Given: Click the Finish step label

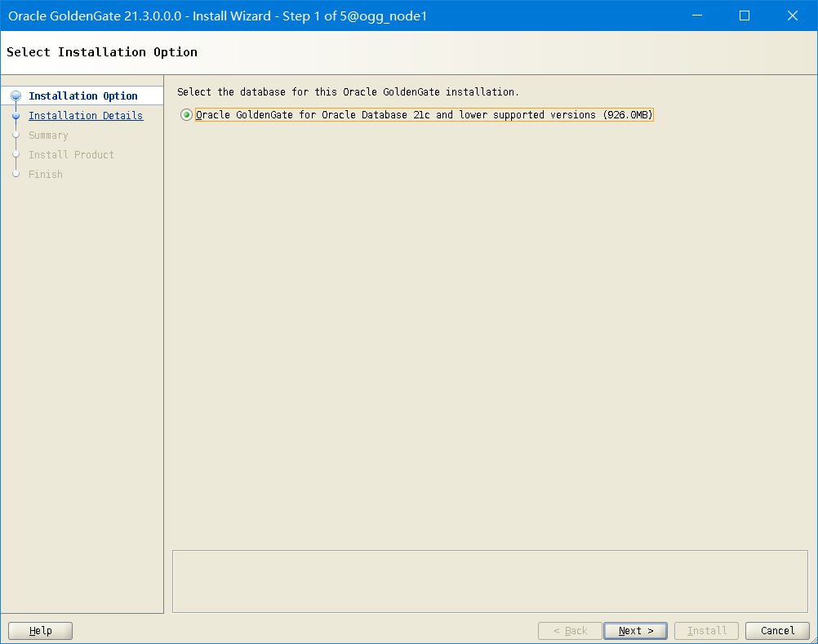Looking at the screenshot, I should [46, 174].
